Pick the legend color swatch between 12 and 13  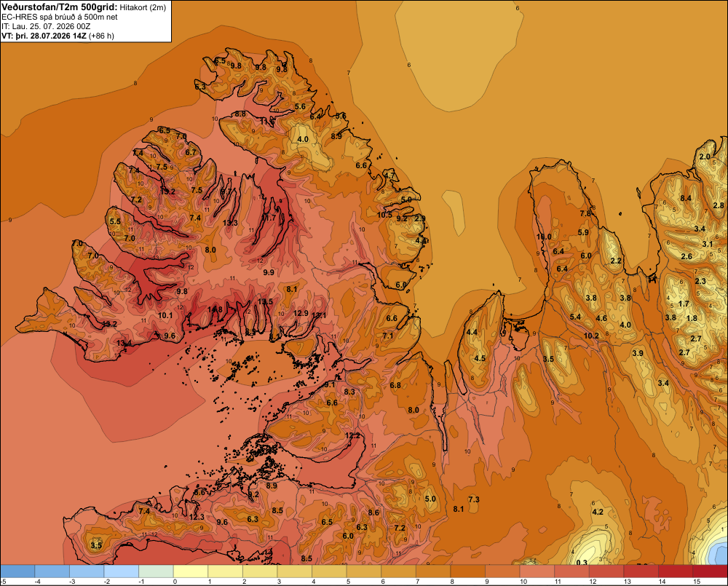(606, 571)
